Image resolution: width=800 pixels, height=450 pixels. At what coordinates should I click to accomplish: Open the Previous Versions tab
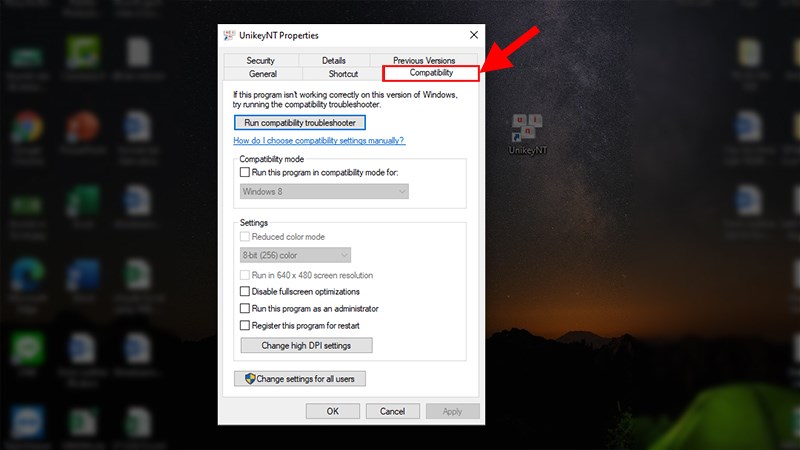[424, 60]
